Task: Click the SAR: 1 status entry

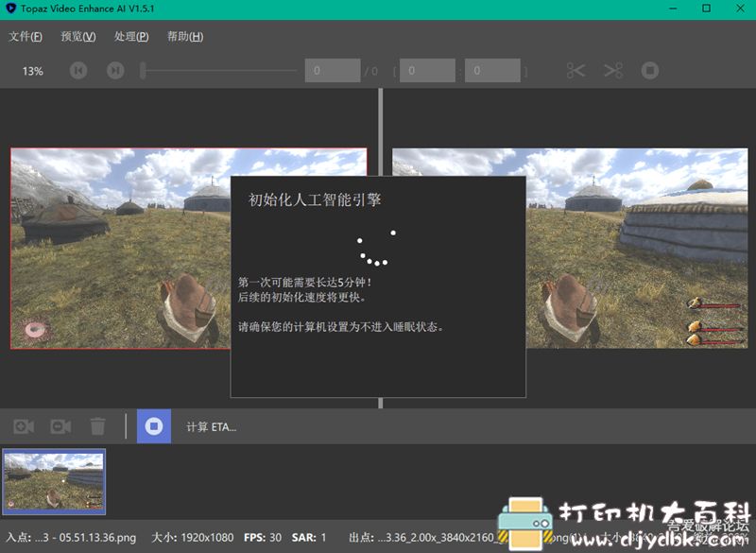Action: (x=309, y=537)
